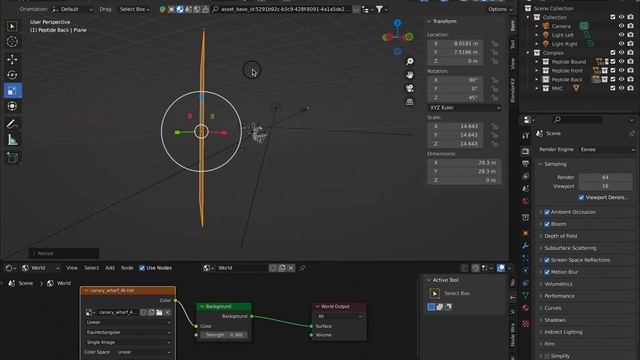This screenshot has width=640, height=360.
Task: Toggle camera view with the camera icon
Action: pyautogui.click(x=409, y=88)
